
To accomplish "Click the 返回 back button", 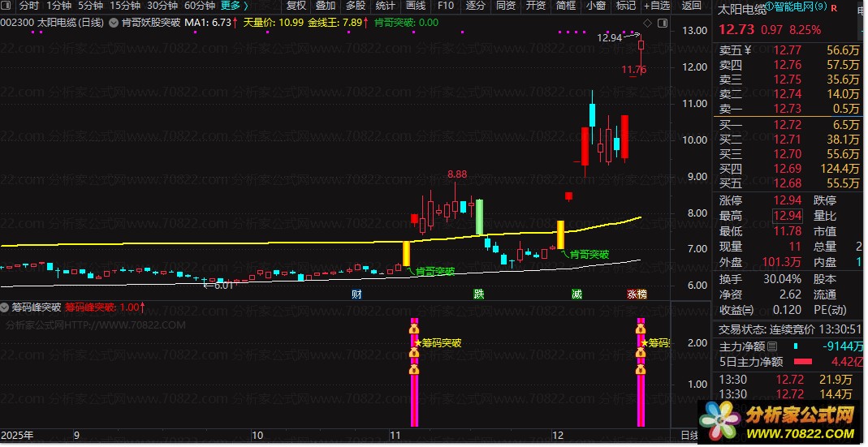I will pos(691,6).
